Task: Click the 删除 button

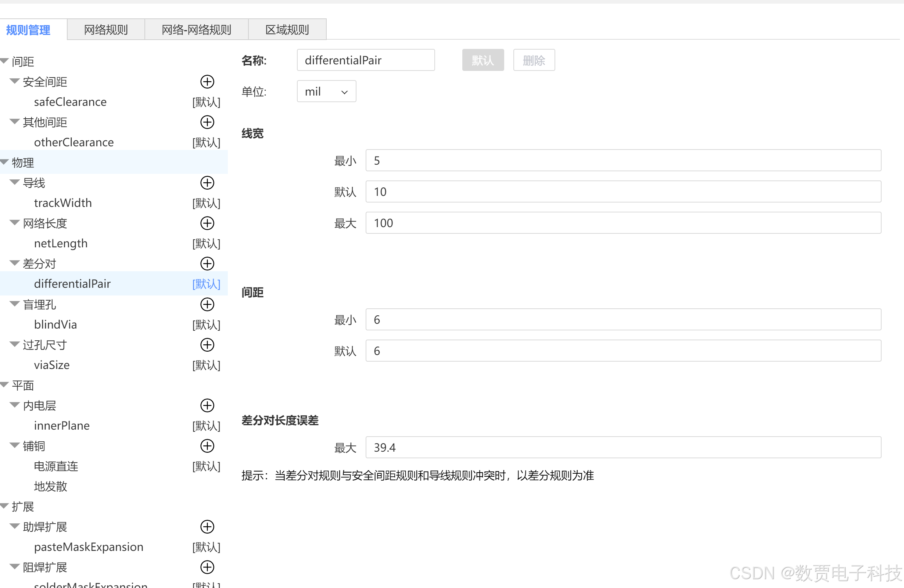Action: (x=534, y=60)
